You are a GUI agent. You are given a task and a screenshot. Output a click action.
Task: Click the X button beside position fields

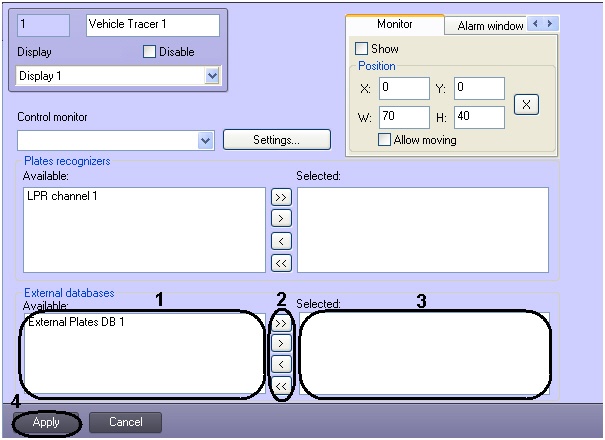pos(528,103)
